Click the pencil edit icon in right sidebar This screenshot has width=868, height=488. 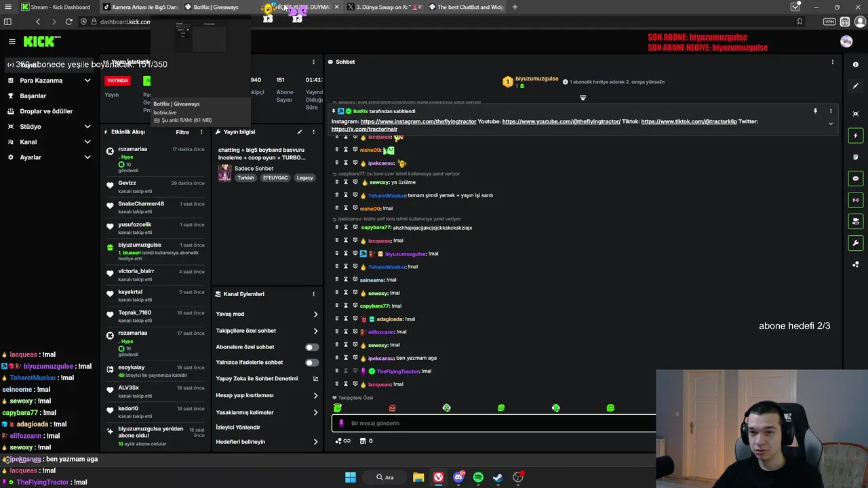coord(856,87)
